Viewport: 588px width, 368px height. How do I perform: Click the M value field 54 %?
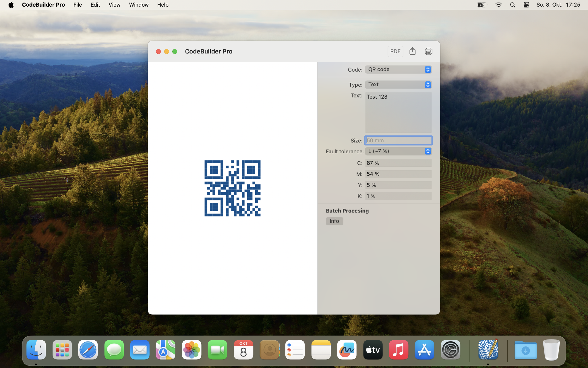click(398, 174)
